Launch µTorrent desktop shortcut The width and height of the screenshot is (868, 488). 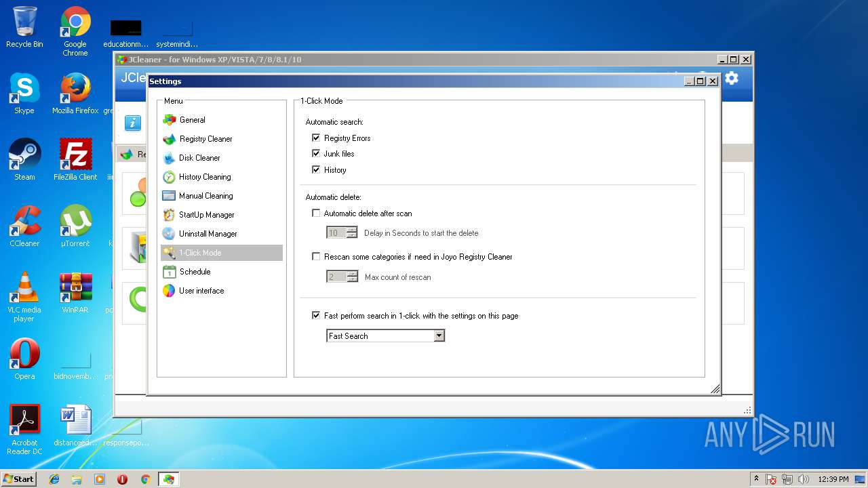[75, 226]
